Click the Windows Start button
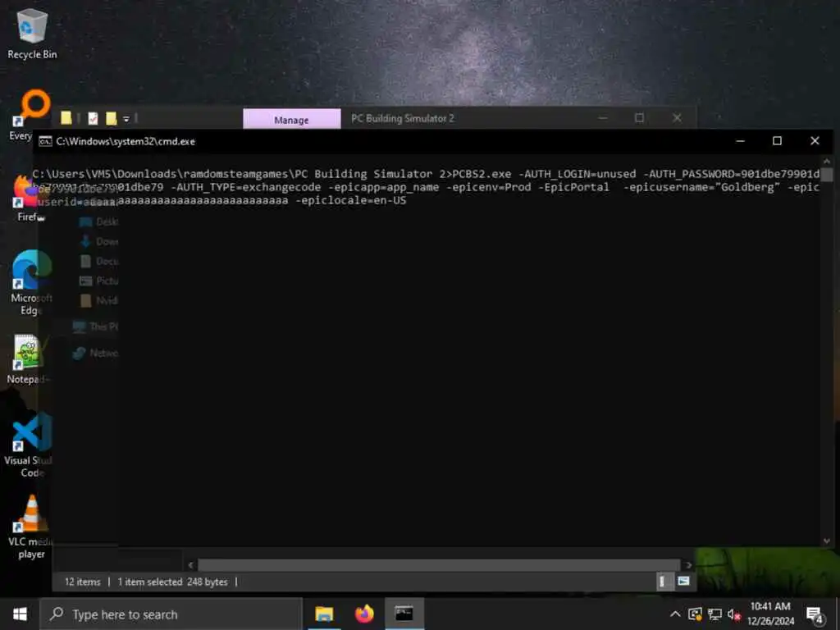 [20, 614]
